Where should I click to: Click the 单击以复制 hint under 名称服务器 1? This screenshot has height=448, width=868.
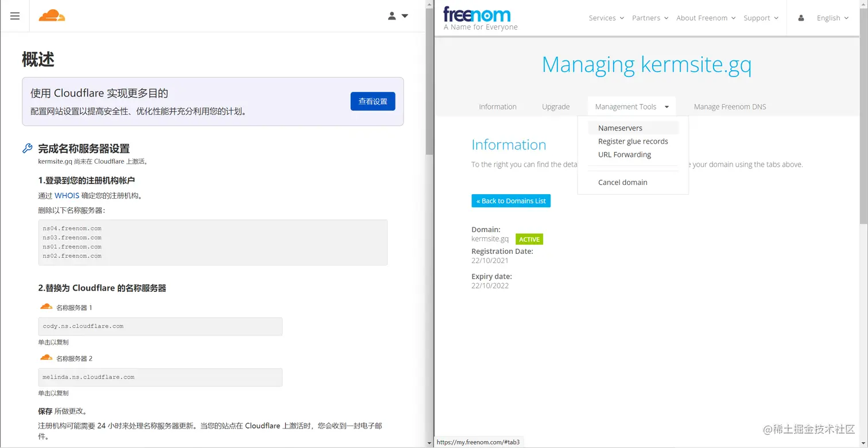[53, 342]
